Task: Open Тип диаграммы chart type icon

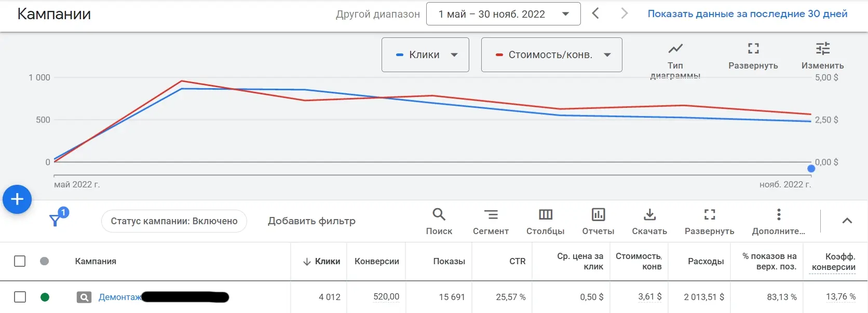Action: (x=675, y=49)
